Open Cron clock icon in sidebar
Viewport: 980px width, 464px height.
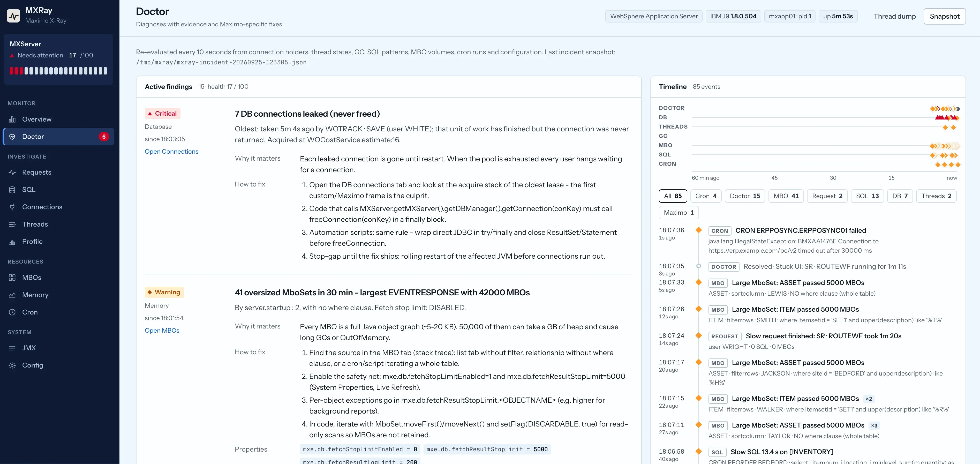(12, 312)
